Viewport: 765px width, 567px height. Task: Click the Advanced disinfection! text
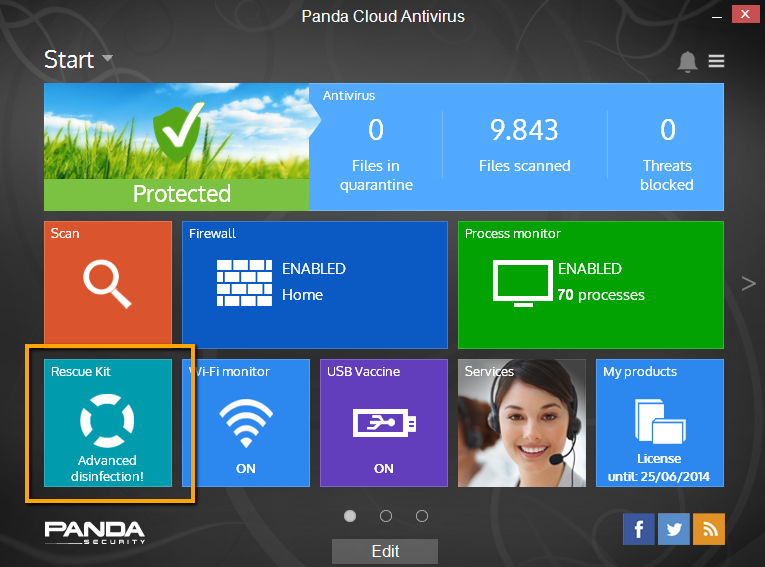pos(107,468)
